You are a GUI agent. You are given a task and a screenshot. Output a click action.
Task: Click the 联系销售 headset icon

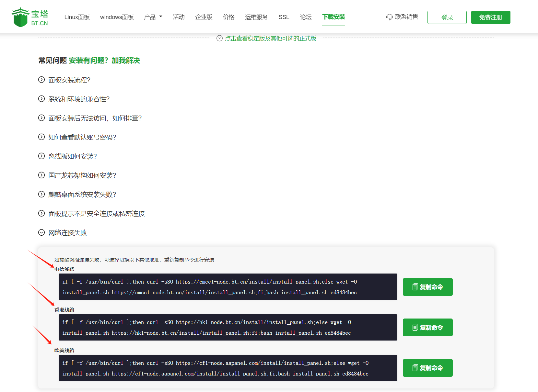[x=389, y=17]
